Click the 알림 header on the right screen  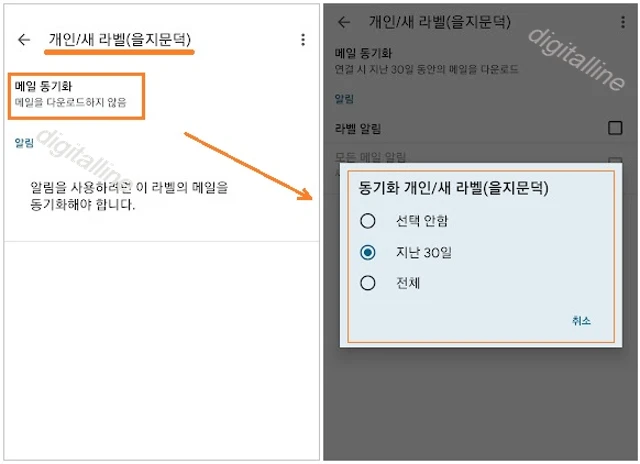(344, 99)
